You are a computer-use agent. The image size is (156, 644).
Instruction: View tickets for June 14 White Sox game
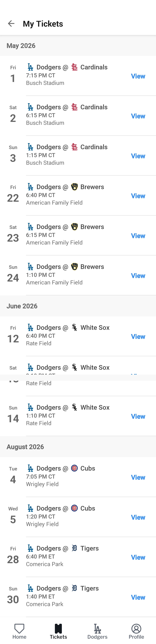[138, 416]
